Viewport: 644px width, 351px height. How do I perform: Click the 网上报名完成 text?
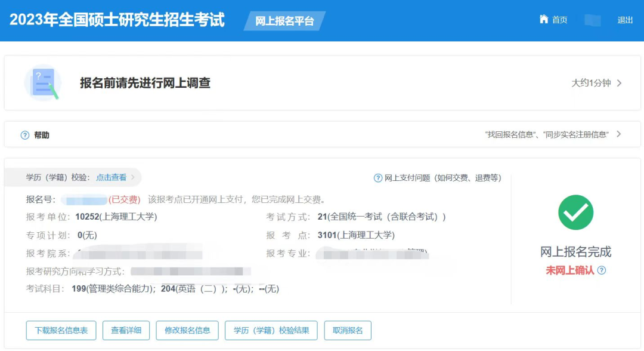coord(575,251)
